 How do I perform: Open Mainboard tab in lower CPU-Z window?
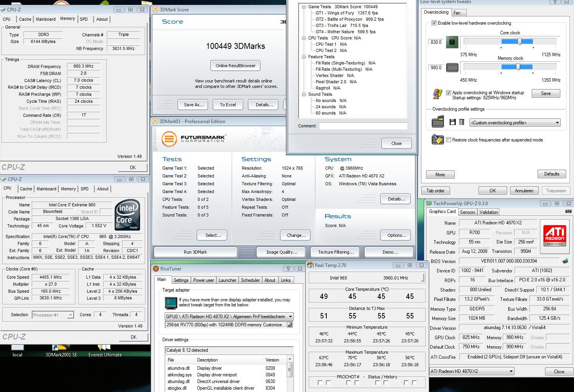[47, 189]
